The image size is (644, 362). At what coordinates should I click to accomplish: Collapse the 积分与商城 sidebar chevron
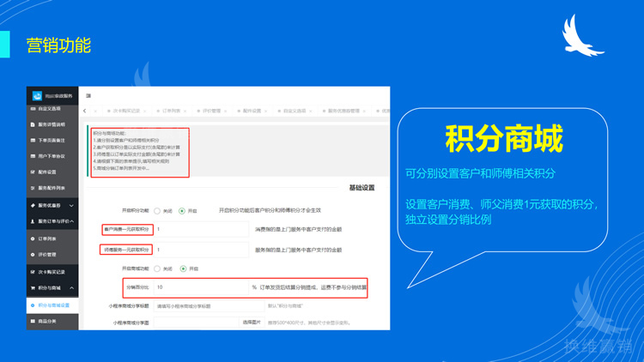coord(71,287)
